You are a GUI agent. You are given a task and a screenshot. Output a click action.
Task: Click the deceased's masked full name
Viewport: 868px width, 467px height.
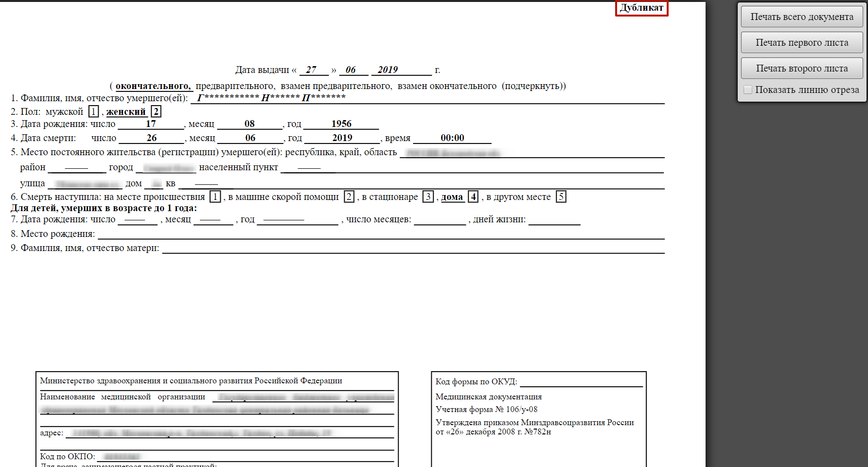pyautogui.click(x=271, y=97)
